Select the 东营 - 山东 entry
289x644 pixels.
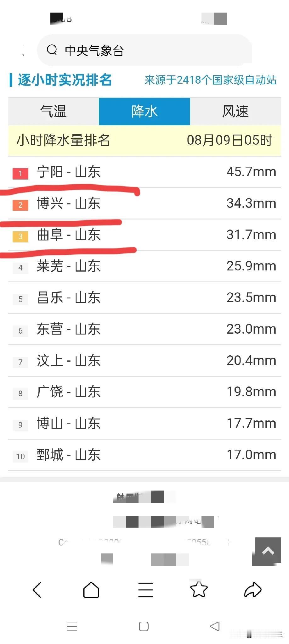[x=144, y=329]
